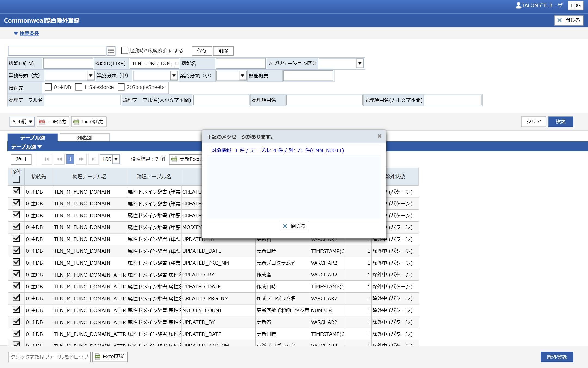Click the 作成プログラム名 cell
588x368 pixels.
pos(283,298)
